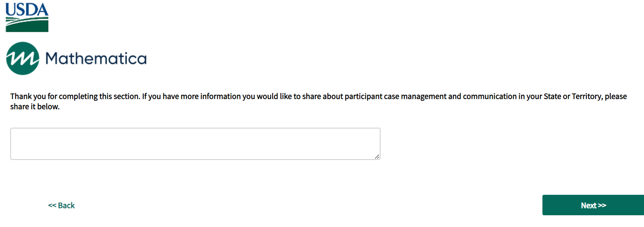This screenshot has width=644, height=227.
Task: Click the white wave inside Mathematica emblem
Action: [23, 58]
